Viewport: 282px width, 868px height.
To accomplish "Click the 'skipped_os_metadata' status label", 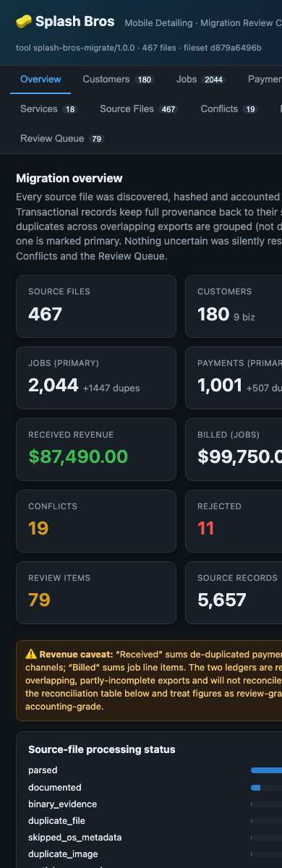I will 75,837.
